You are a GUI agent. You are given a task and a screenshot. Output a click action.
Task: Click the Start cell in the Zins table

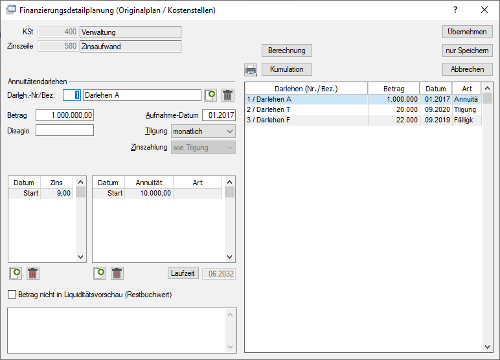click(25, 193)
